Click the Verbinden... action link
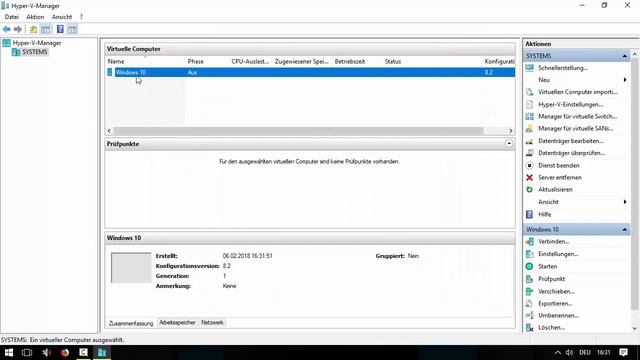The height and width of the screenshot is (360, 640). (x=553, y=242)
